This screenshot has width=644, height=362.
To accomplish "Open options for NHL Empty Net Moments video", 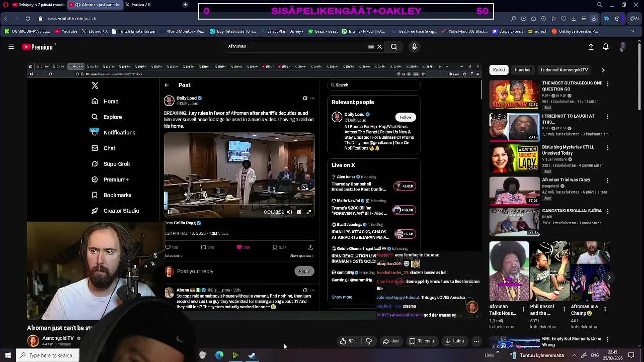I will coord(608,339).
